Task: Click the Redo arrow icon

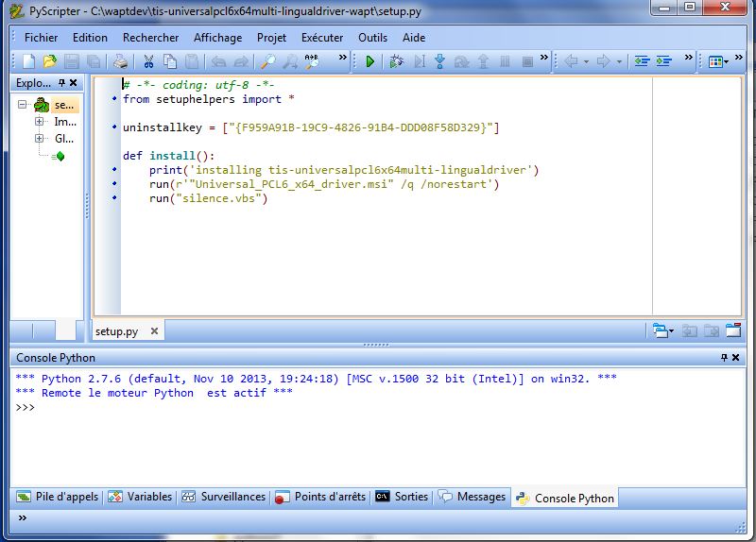Action: coord(241,61)
